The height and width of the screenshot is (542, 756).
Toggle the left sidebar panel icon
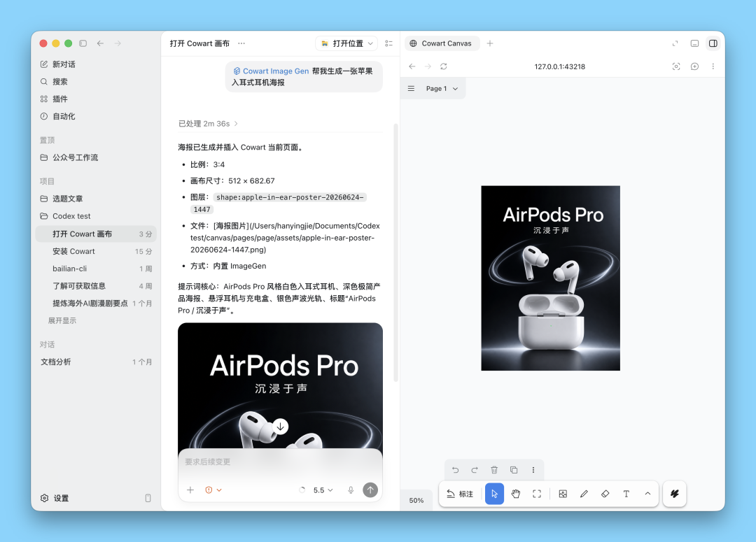(83, 43)
